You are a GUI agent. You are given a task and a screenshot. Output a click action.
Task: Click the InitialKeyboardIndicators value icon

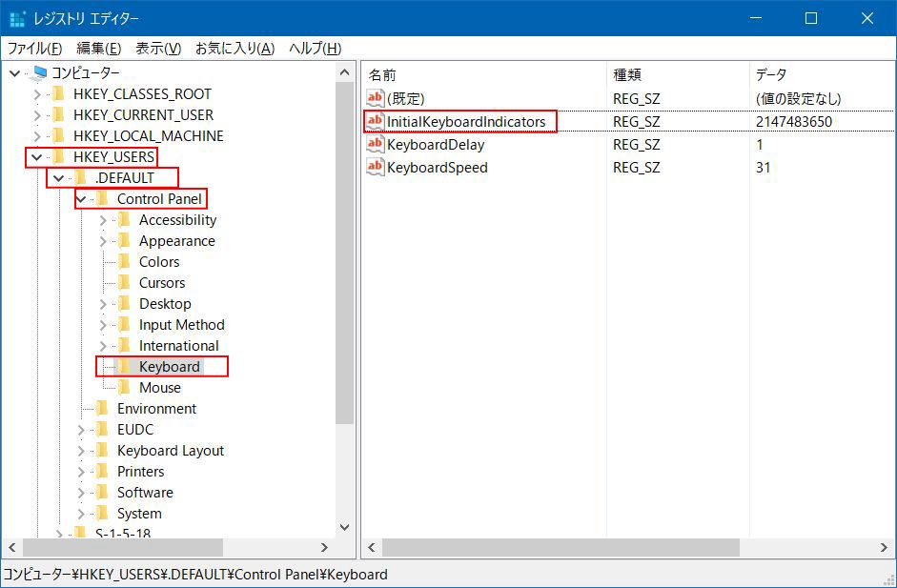click(x=376, y=121)
